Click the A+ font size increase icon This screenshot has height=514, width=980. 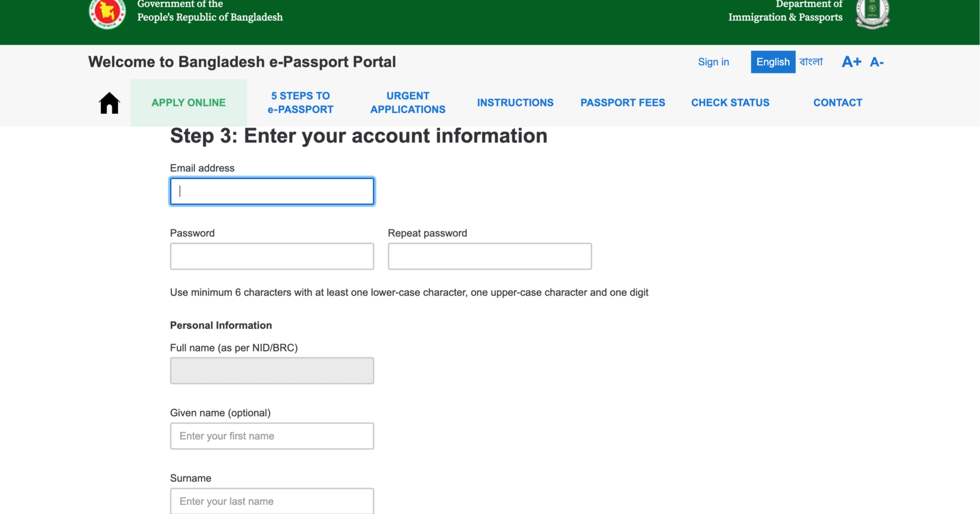851,62
